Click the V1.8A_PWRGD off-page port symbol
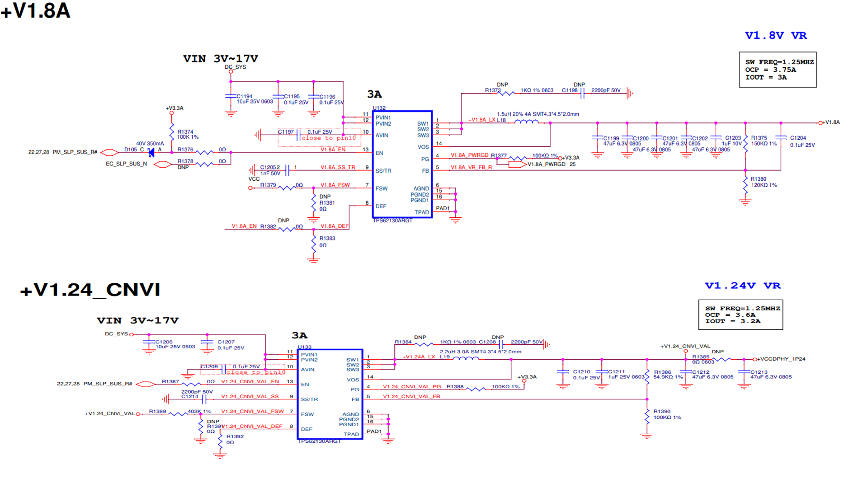 pyautogui.click(x=517, y=164)
